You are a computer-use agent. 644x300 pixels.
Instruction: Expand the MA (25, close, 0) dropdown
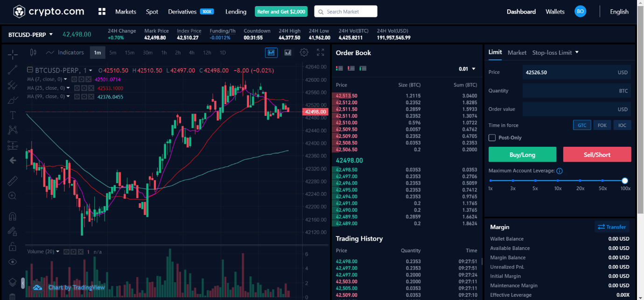(x=68, y=88)
